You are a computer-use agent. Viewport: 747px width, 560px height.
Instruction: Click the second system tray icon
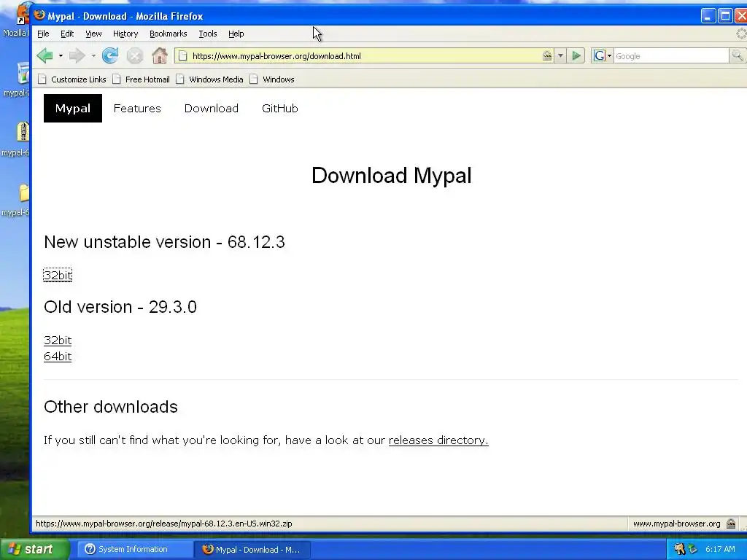(693, 549)
